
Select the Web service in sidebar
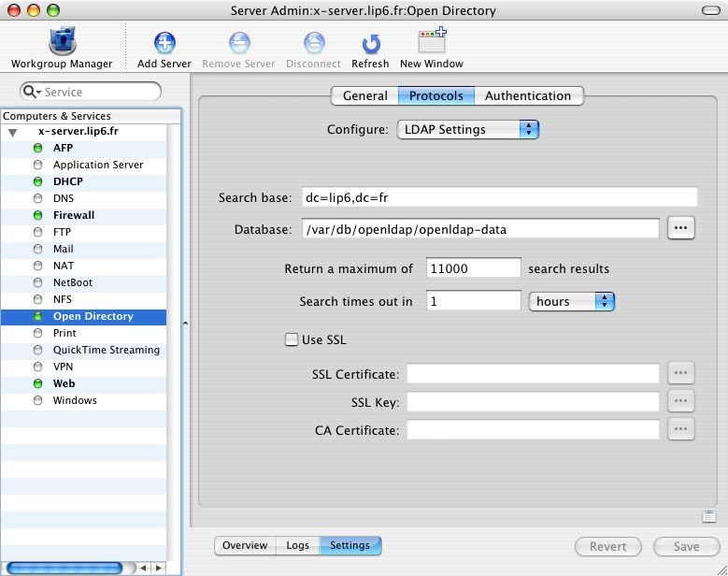(64, 383)
